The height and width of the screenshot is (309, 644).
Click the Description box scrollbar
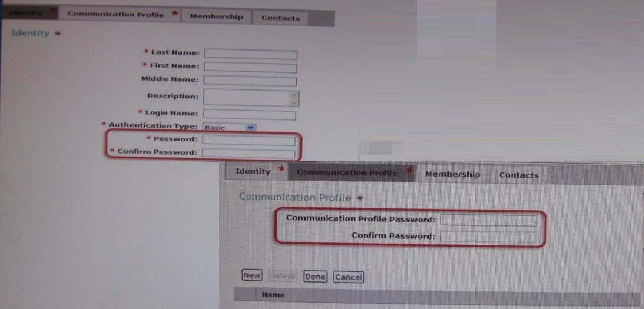coord(294,98)
